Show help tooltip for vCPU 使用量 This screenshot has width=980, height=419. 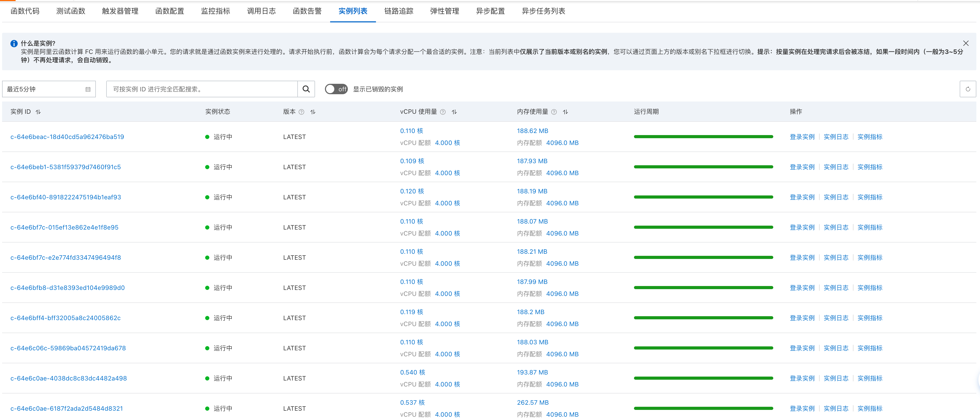443,112
